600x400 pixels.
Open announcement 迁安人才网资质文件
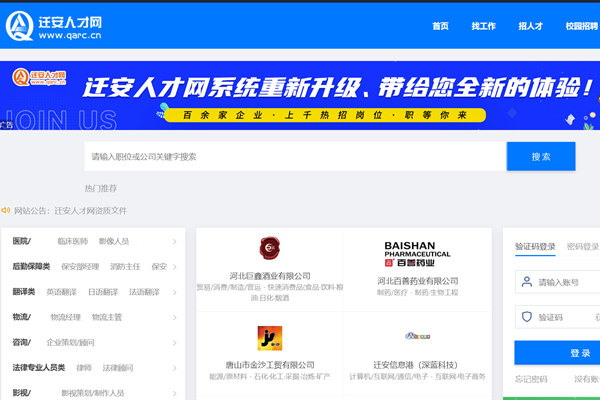click(x=90, y=211)
